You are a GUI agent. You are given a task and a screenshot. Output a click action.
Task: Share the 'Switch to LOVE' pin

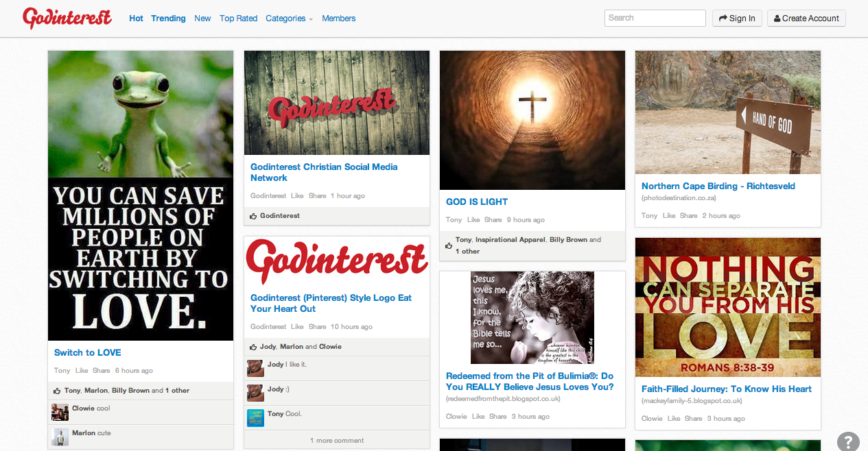(x=102, y=371)
